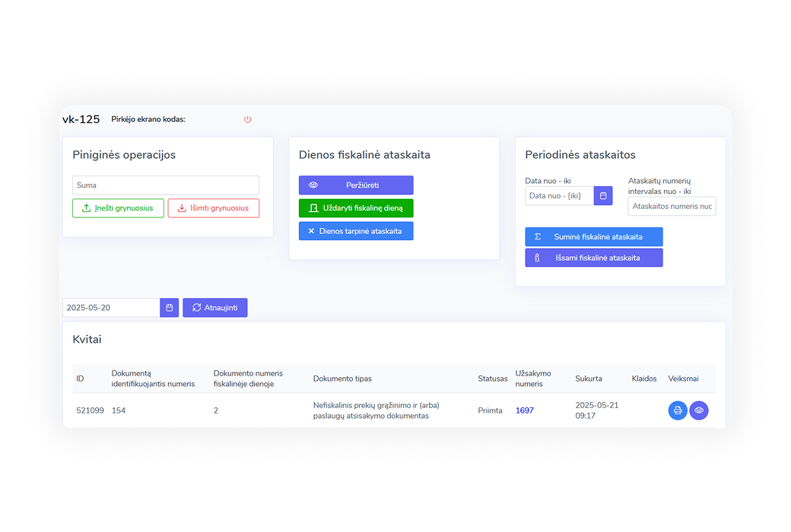Focus the Suma amount field

tap(165, 185)
